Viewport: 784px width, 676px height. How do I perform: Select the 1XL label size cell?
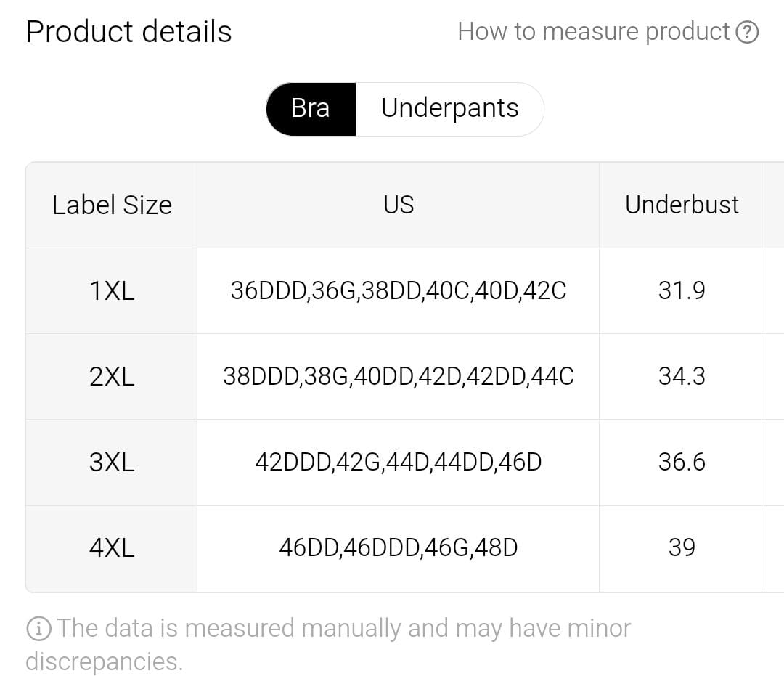112,291
